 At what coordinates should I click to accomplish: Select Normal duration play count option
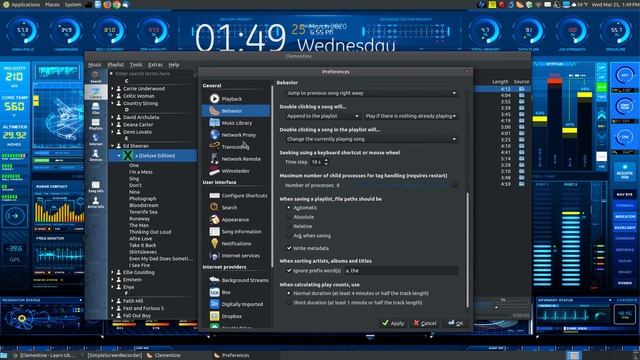click(358, 293)
